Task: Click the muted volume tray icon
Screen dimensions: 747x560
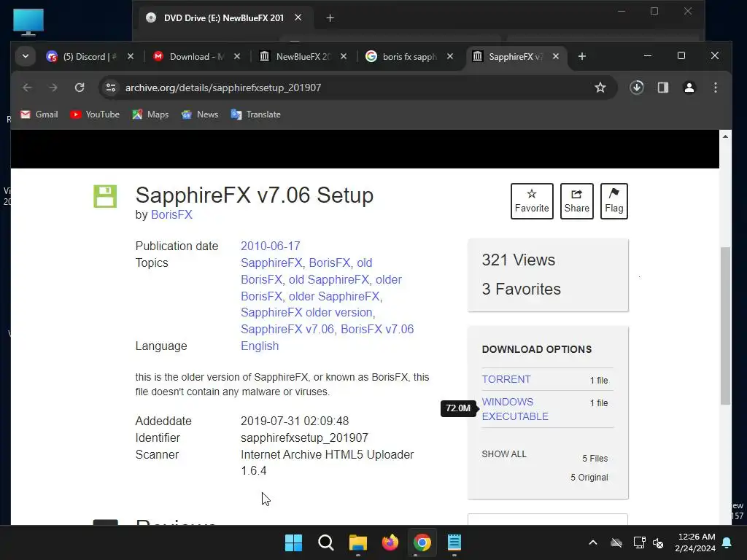Action: pyautogui.click(x=659, y=542)
